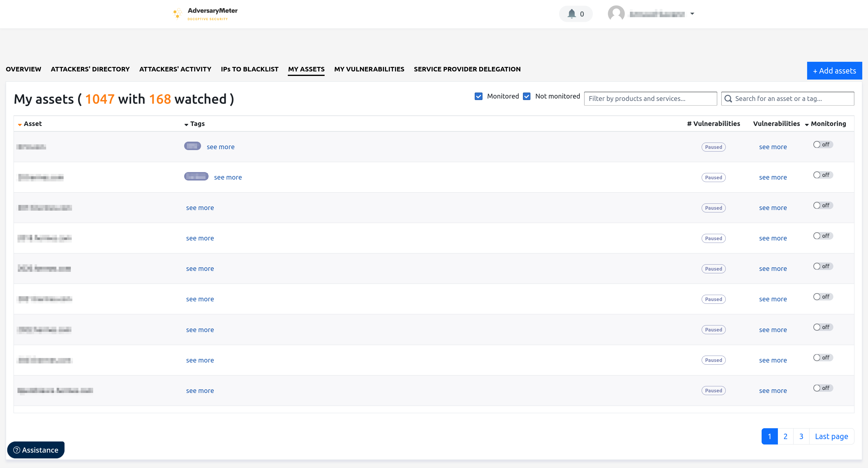Turn on monitoring for the fifth asset row

[x=822, y=266]
